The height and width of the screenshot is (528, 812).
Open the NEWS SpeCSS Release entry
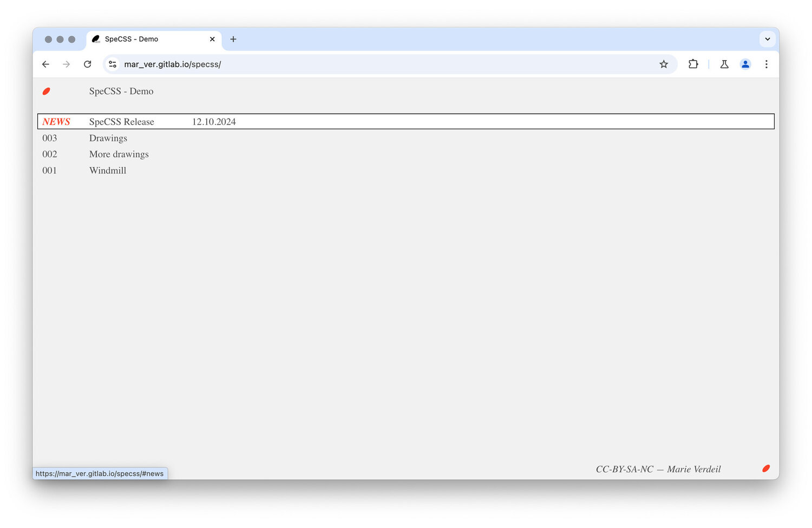coord(121,121)
